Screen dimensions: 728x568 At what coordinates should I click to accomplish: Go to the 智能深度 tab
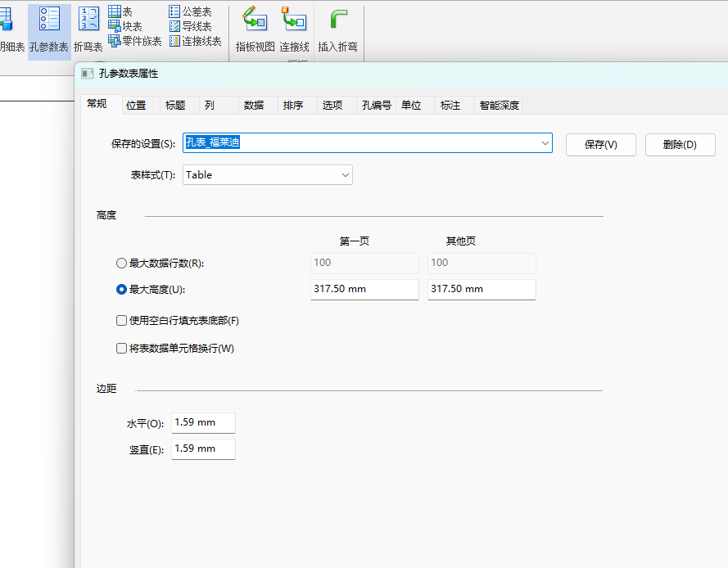[x=499, y=106]
